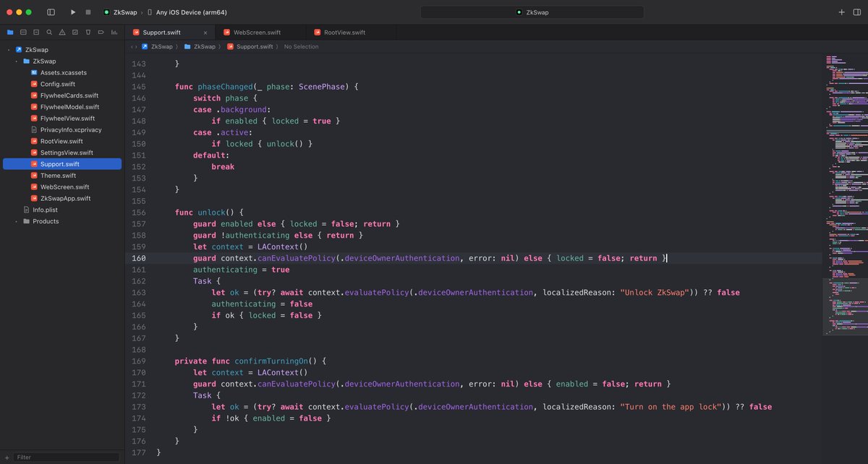Viewport: 868px width, 464px height.
Task: Open FlywheelView.swift in the navigator
Action: (62, 119)
